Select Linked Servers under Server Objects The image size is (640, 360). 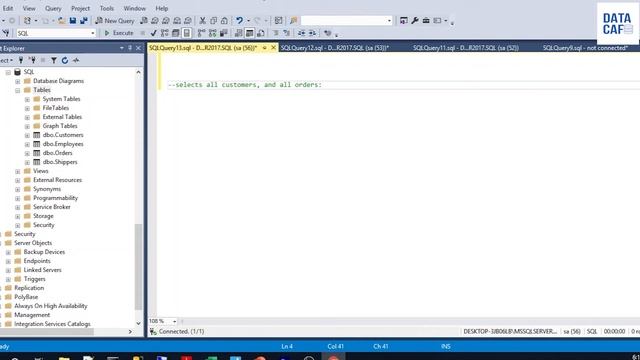42,270
